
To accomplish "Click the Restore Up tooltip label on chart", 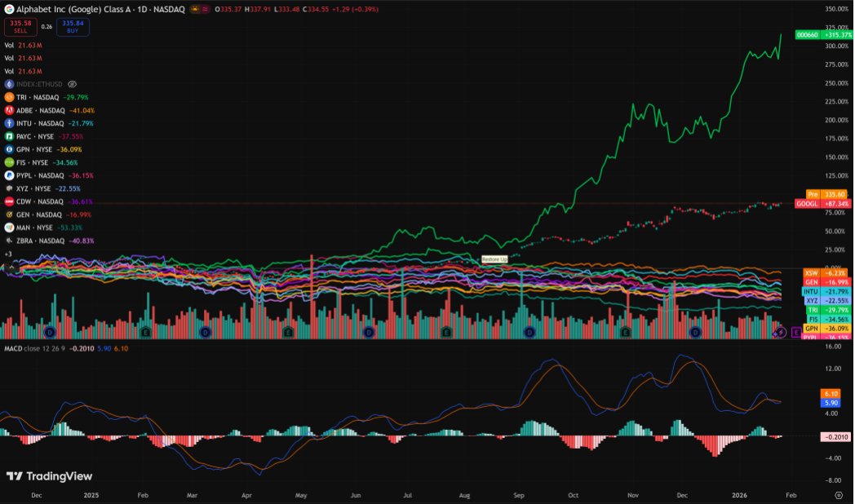I will [x=494, y=259].
